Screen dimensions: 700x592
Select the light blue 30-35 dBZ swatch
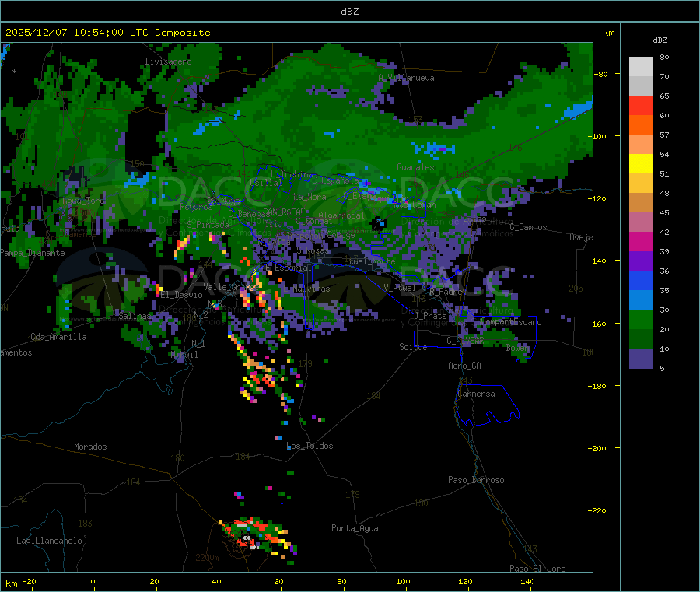(641, 300)
